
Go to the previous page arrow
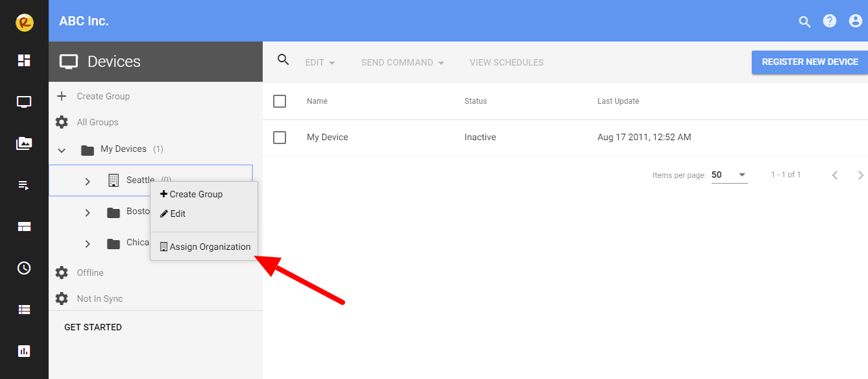[835, 175]
